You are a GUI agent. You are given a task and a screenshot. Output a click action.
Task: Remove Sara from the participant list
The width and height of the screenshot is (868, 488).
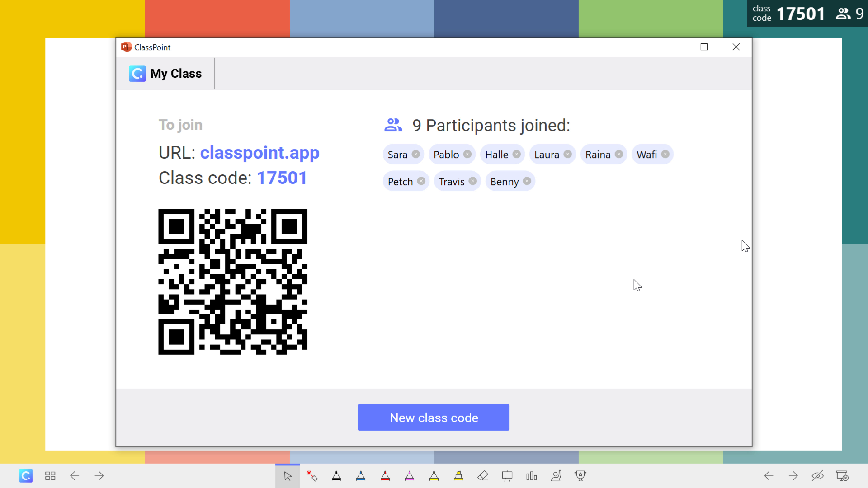[415, 155]
